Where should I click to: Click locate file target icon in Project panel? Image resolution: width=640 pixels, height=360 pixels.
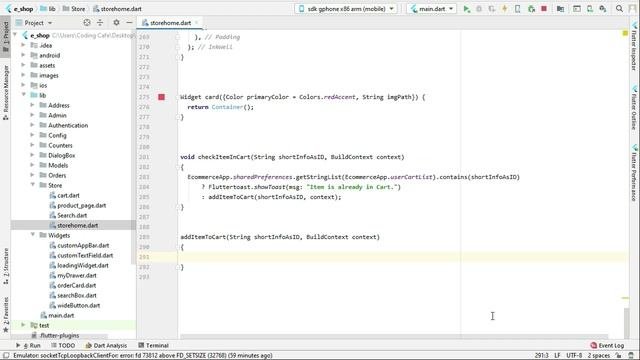click(87, 23)
